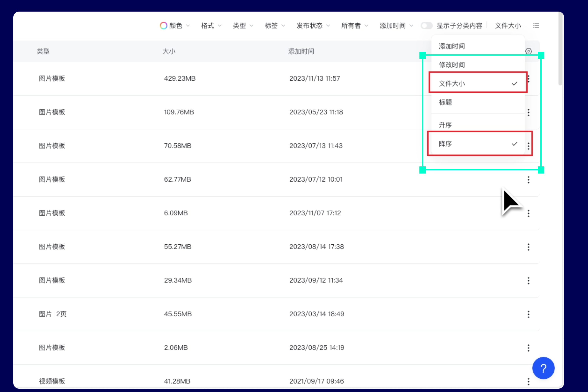Image resolution: width=588 pixels, height=392 pixels.
Task: Select 降序 descending order
Action: 478,144
